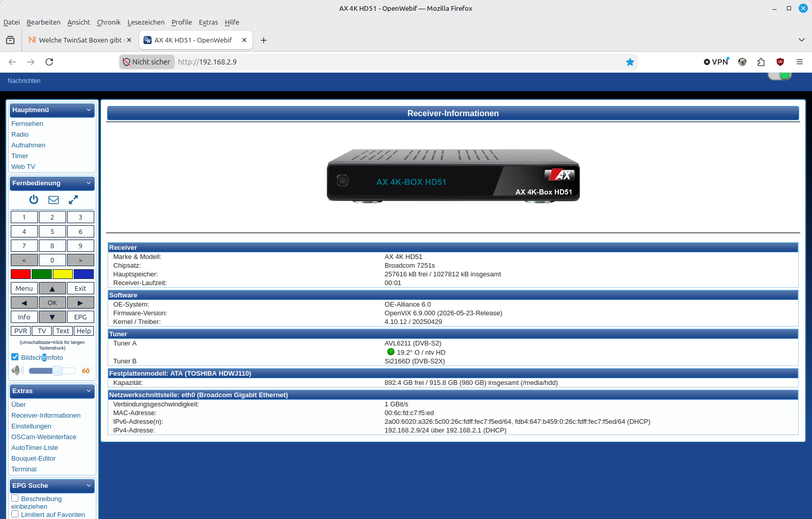Collapse the Extras panel
Image resolution: width=812 pixels, height=519 pixels.
tap(89, 391)
